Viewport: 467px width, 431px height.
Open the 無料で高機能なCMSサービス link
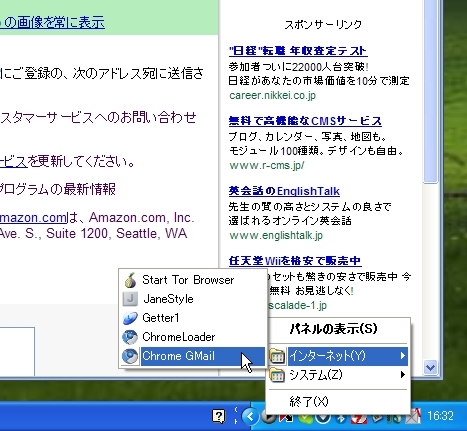pyautogui.click(x=305, y=121)
